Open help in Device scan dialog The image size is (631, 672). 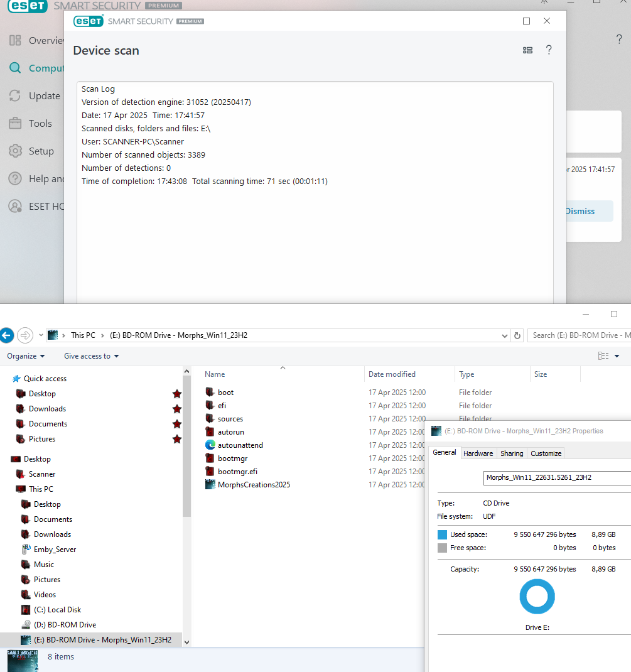click(x=549, y=50)
